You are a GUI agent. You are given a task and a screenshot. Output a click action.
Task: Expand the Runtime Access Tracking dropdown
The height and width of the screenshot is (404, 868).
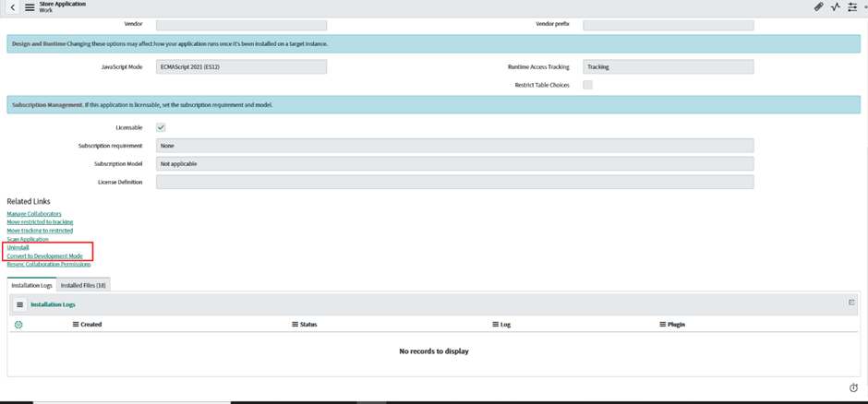668,67
